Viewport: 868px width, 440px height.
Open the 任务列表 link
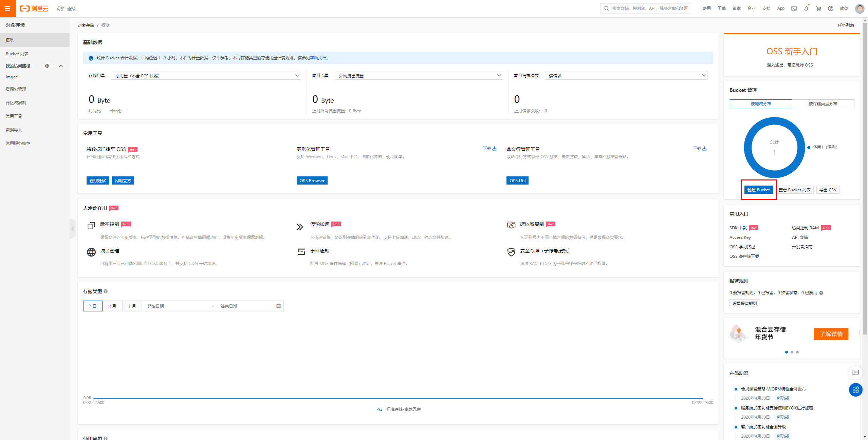(x=846, y=25)
